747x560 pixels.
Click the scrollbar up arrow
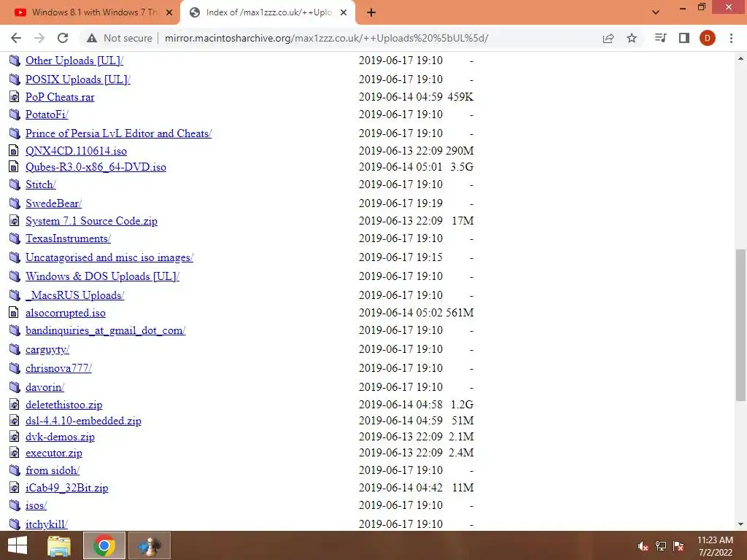[x=740, y=58]
